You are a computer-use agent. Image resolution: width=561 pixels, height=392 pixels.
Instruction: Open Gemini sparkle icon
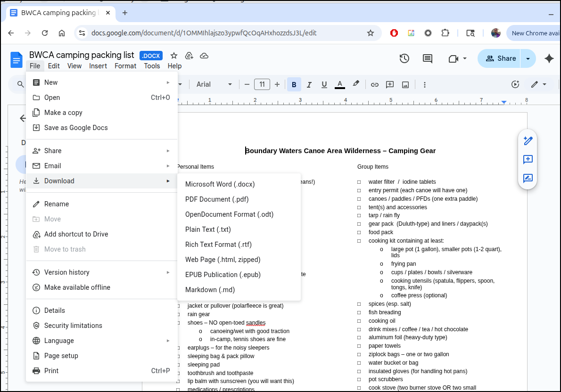(x=549, y=58)
